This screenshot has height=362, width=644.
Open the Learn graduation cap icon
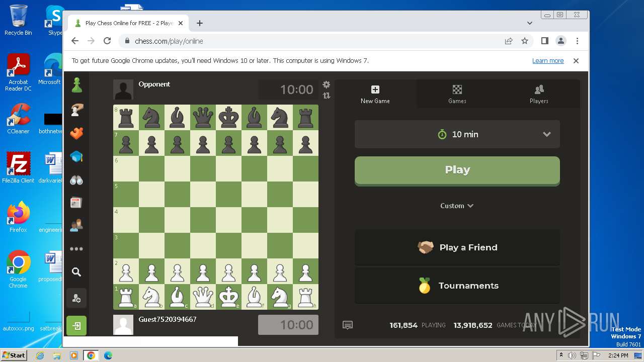pos(76,156)
